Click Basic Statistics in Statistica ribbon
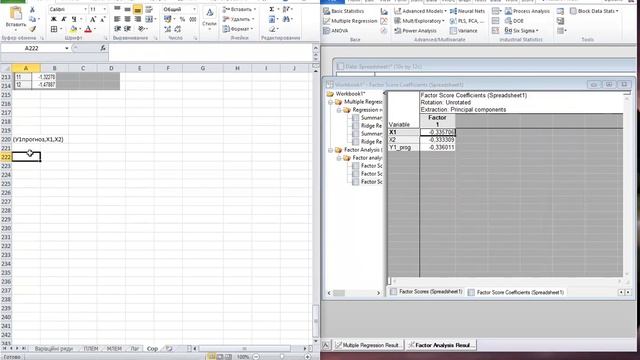This screenshot has width=640, height=360. 344,11
